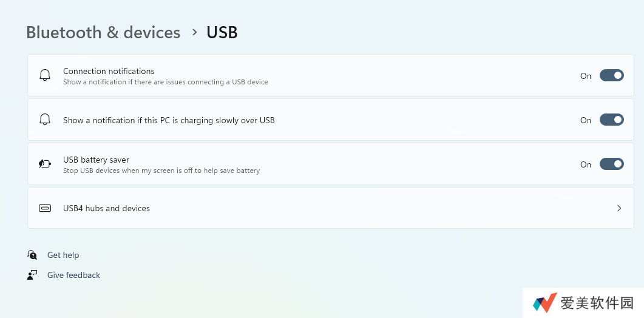The height and width of the screenshot is (318, 644).
Task: Click the bell icon beside the slow charging notification
Action: point(45,120)
